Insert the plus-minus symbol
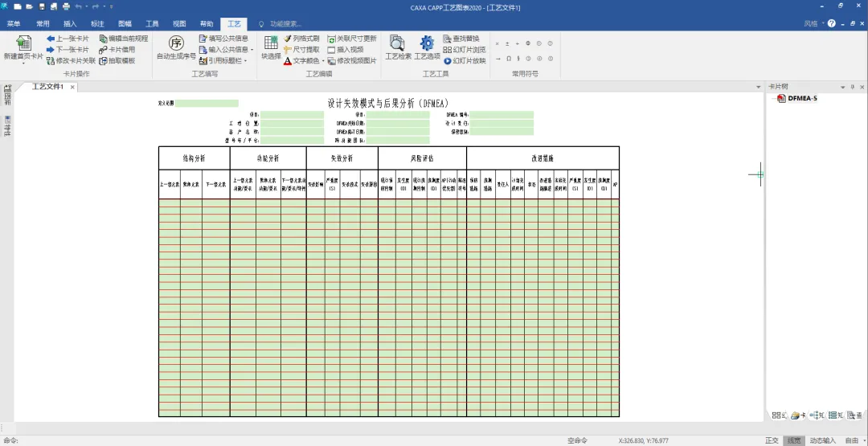 coord(508,43)
